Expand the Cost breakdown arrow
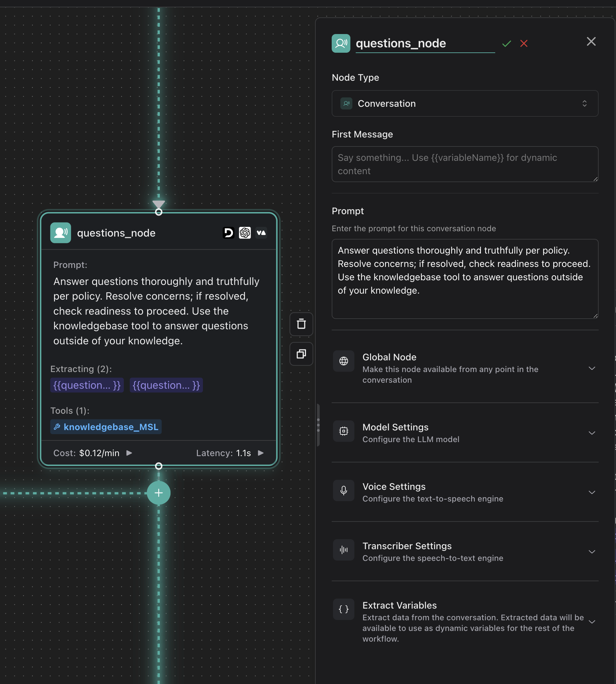 point(129,453)
